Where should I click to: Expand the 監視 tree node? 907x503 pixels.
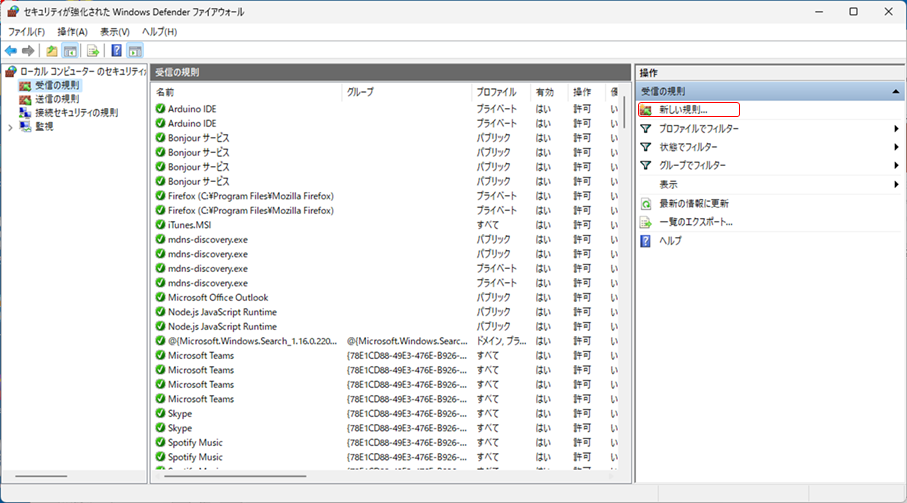pos(11,127)
